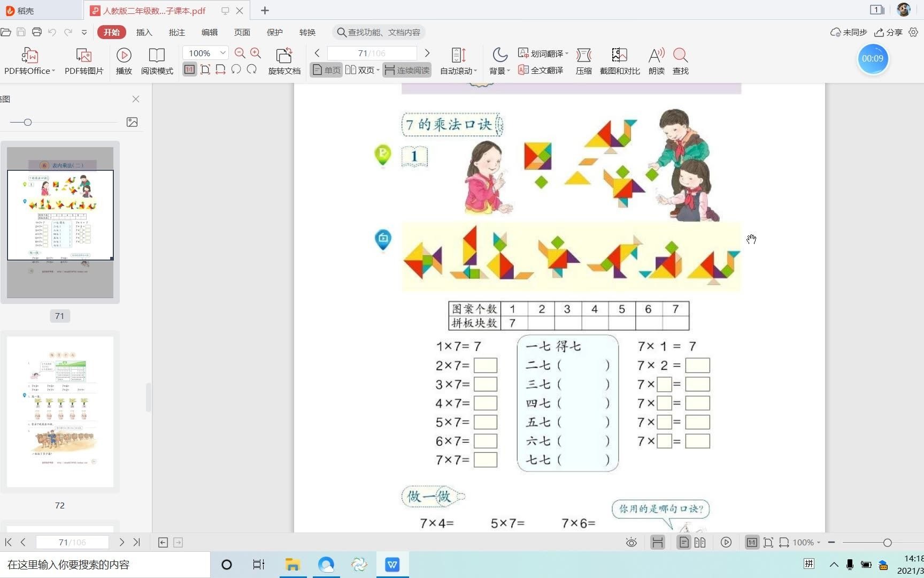Select the 保护 ribbon tab
Viewport: 924px width, 578px height.
pyautogui.click(x=275, y=32)
